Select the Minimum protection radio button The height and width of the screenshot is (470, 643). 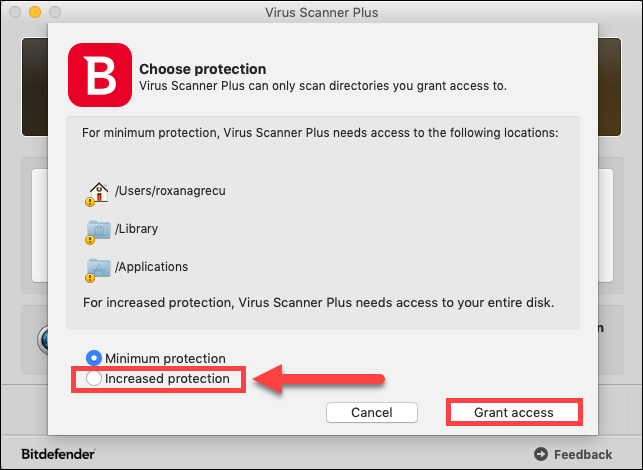[94, 358]
